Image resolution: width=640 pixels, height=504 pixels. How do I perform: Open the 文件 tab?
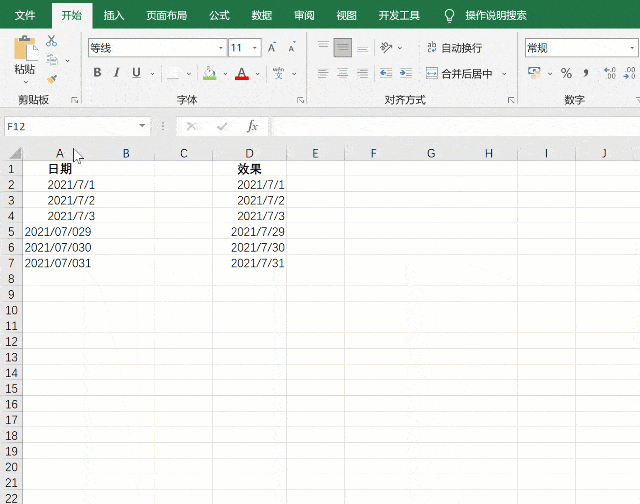(x=25, y=16)
